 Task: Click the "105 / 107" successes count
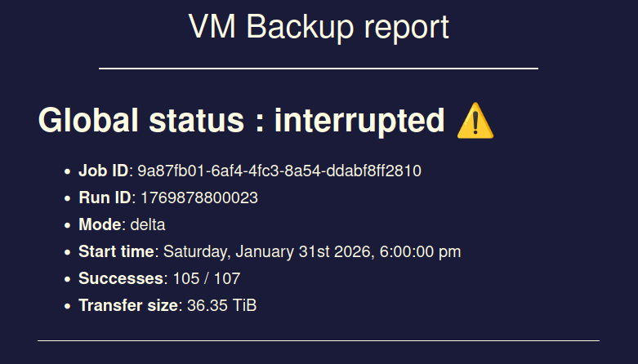pos(207,278)
